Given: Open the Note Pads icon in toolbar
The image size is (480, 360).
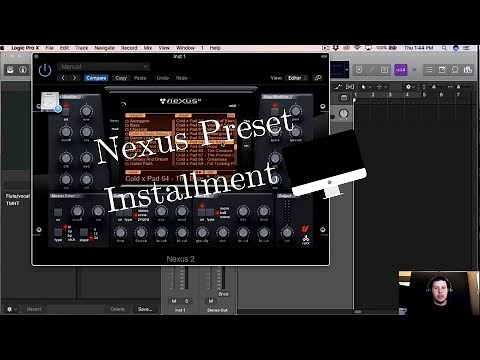Looking at the screenshot, I should pyautogui.click(x=442, y=70).
